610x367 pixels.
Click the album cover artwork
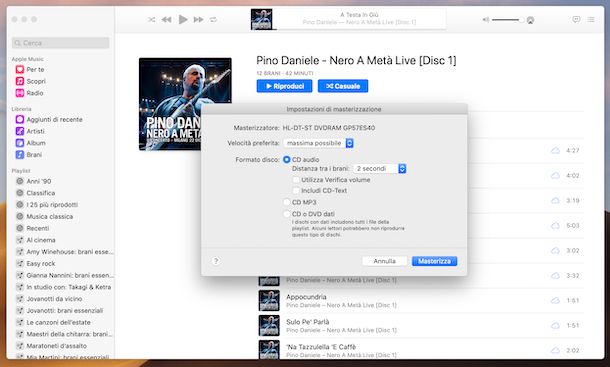tap(185, 104)
